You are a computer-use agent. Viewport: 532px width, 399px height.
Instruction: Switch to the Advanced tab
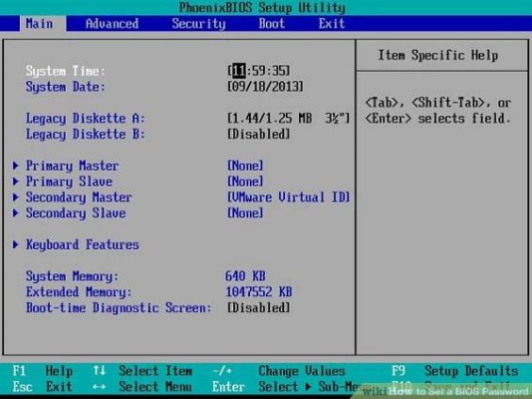pos(112,24)
